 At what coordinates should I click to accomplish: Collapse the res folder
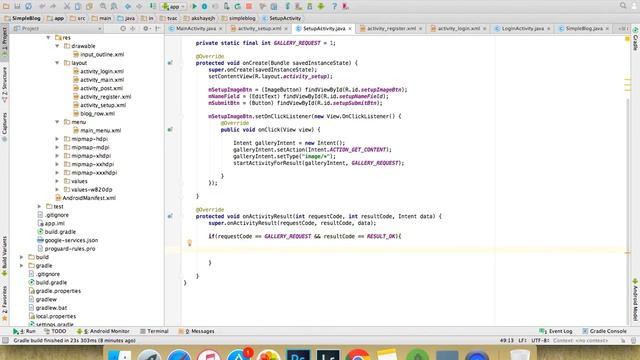pyautogui.click(x=48, y=37)
